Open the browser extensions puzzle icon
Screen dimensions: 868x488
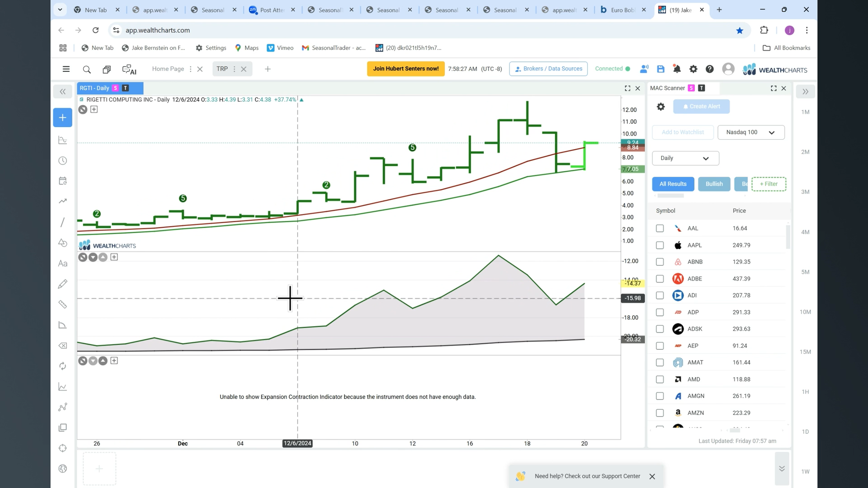[764, 30]
